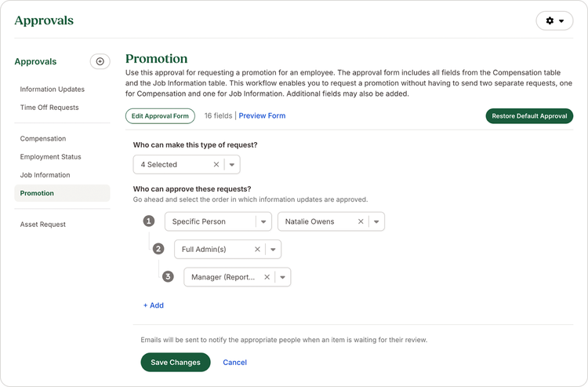Clear the Full Admin(s) approver selection
The width and height of the screenshot is (588, 387).
coord(257,250)
